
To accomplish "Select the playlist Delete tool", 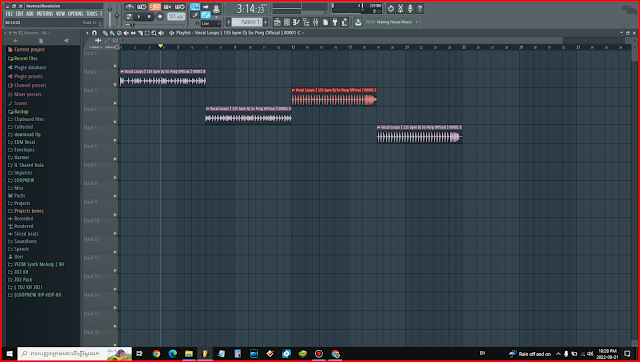I will [x=119, y=33].
